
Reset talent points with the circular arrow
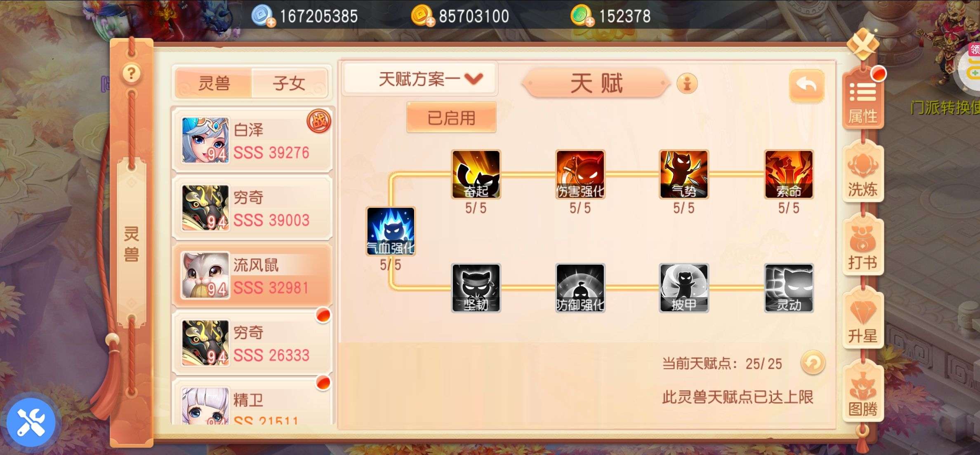pyautogui.click(x=813, y=363)
